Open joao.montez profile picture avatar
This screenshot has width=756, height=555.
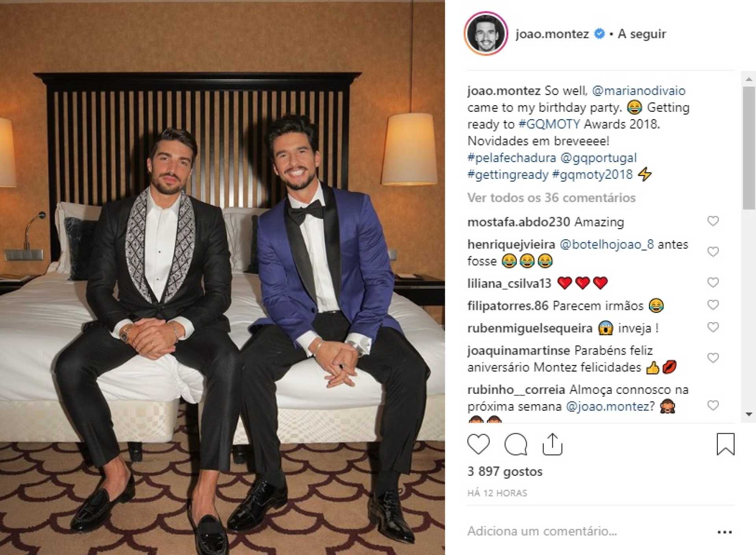486,33
